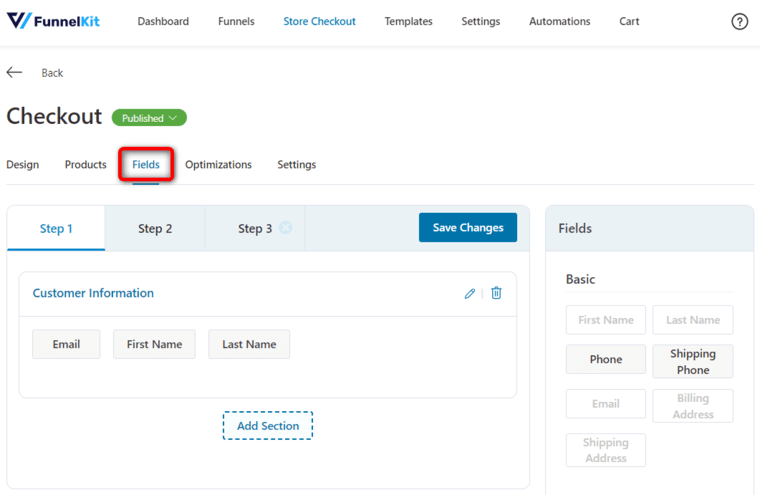Select the Step 1 tab
760x495 pixels.
(56, 228)
